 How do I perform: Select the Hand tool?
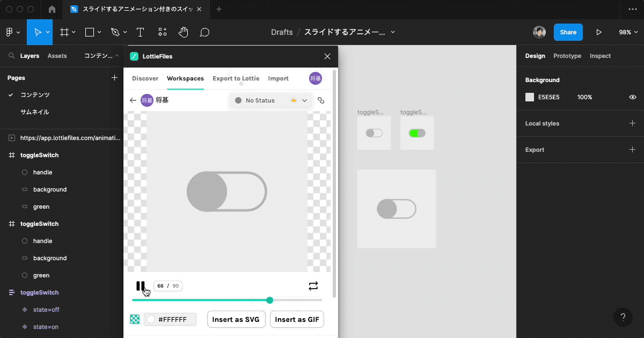pos(183,32)
